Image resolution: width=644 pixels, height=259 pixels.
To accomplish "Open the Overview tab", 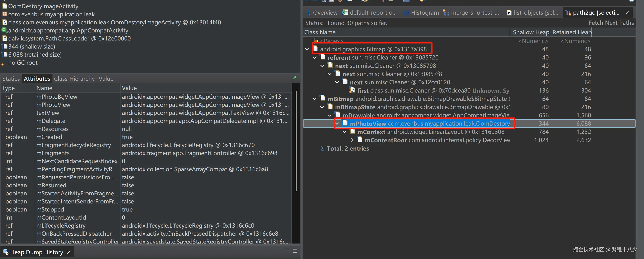I will [x=325, y=13].
